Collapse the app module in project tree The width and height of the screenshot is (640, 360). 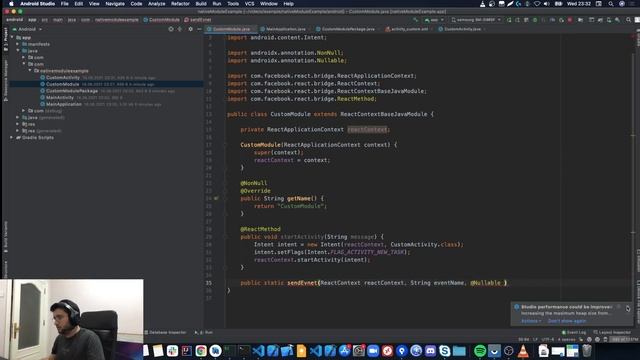click(12, 37)
